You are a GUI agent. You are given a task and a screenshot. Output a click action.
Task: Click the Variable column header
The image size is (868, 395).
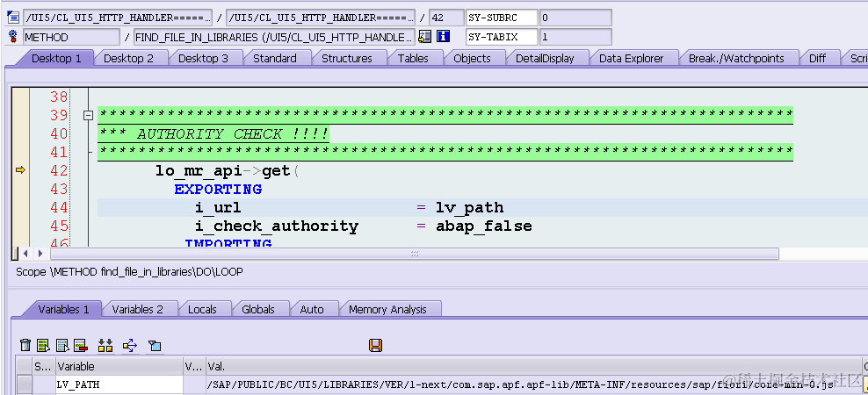pos(119,366)
